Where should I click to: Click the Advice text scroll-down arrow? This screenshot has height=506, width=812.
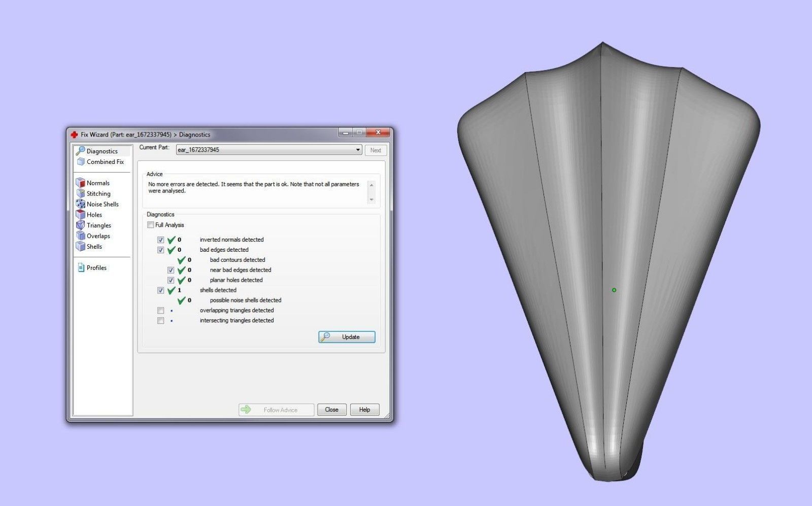point(371,199)
